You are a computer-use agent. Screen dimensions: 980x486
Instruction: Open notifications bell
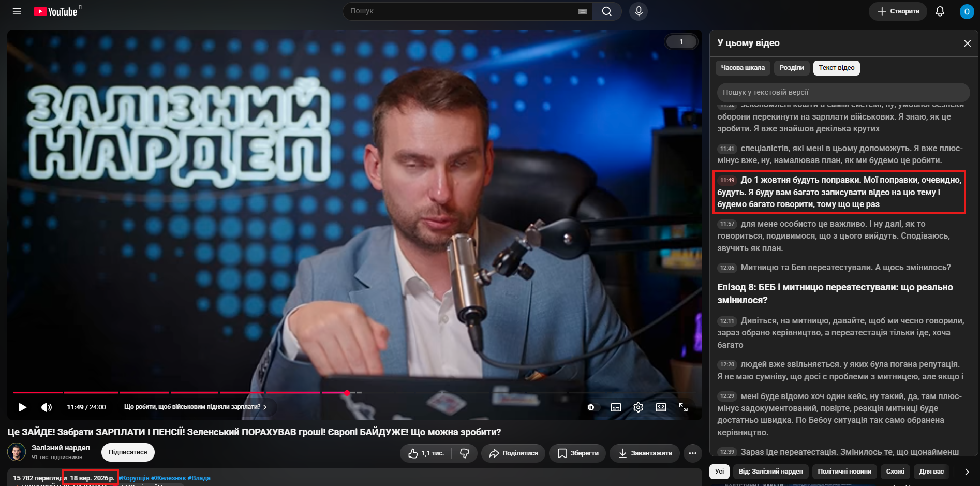coord(940,11)
